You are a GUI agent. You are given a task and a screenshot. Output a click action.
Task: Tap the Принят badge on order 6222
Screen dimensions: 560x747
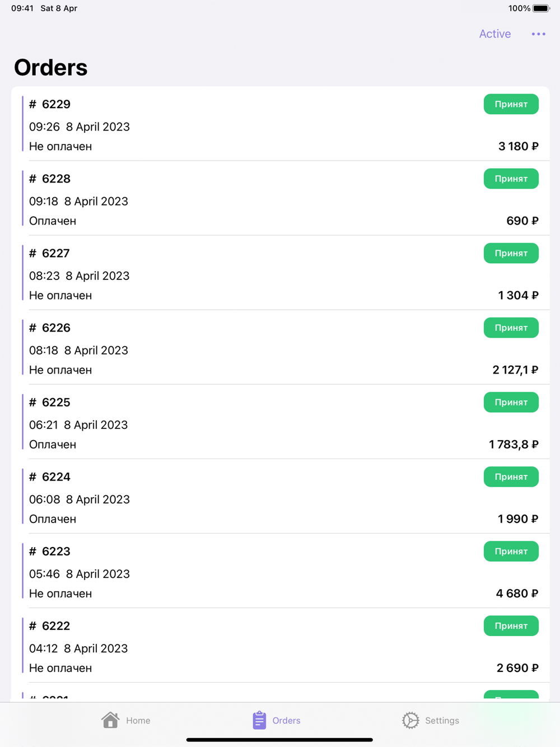point(511,625)
